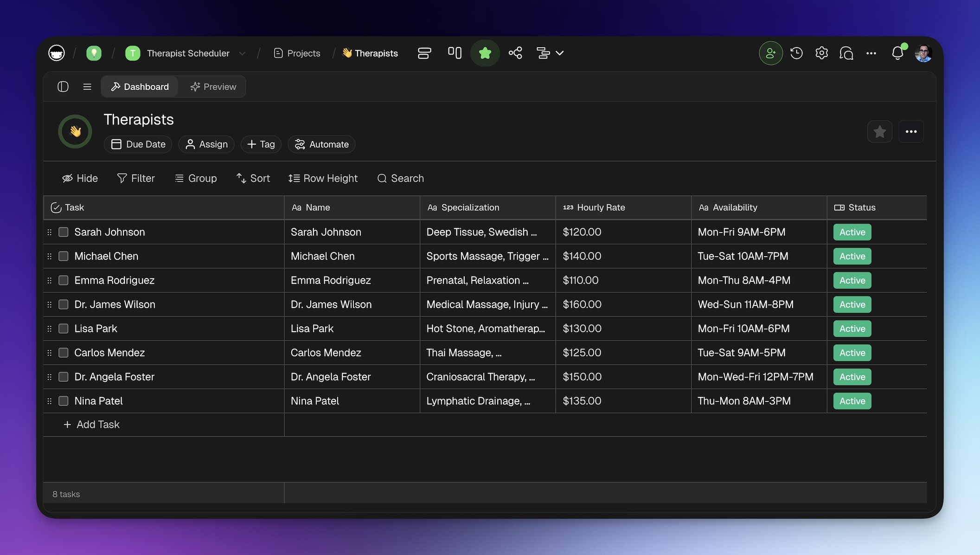Open settings gear icon
Screen dimensions: 980x555
pyautogui.click(x=821, y=53)
